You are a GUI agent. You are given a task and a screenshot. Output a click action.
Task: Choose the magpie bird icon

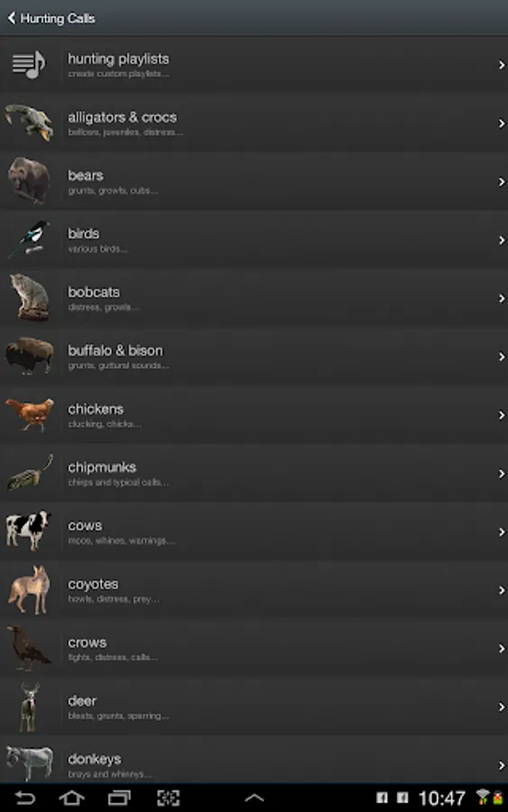click(29, 239)
